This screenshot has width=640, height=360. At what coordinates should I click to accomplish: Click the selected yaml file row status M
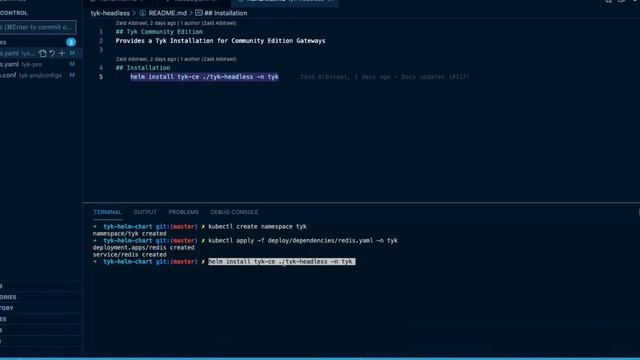[72, 53]
